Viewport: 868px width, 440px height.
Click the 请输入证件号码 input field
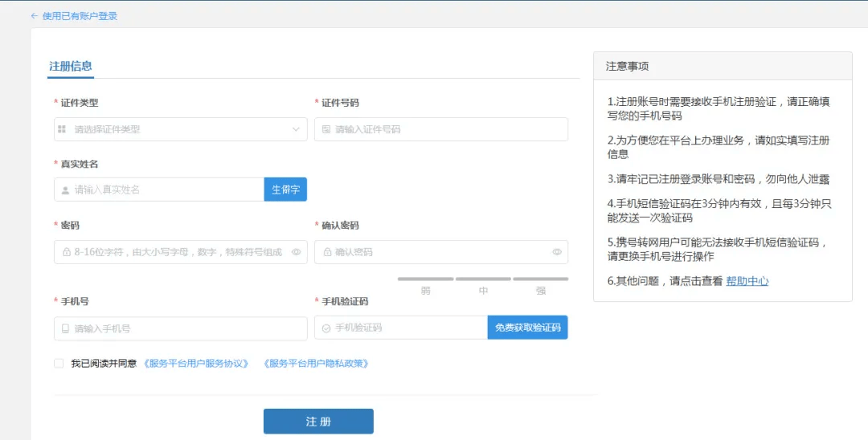446,129
